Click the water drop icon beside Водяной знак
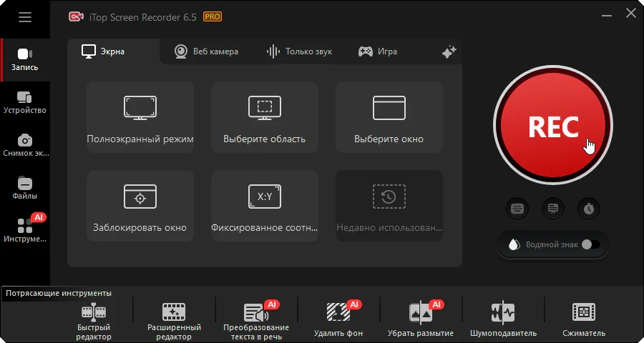The image size is (644, 343). pyautogui.click(x=514, y=245)
